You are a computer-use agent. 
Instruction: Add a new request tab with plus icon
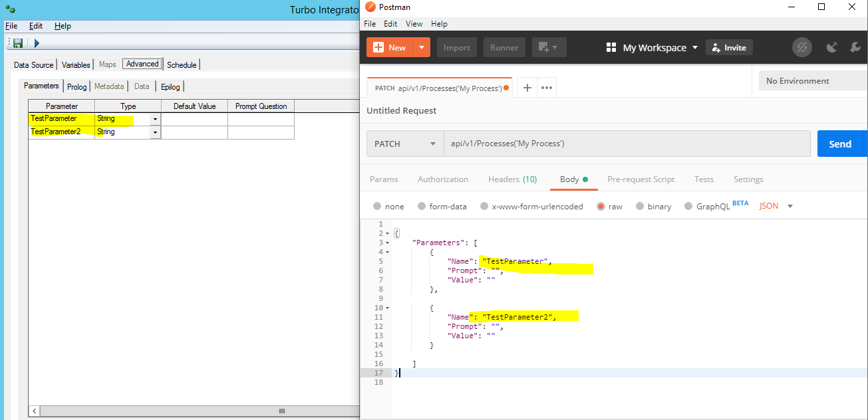527,87
